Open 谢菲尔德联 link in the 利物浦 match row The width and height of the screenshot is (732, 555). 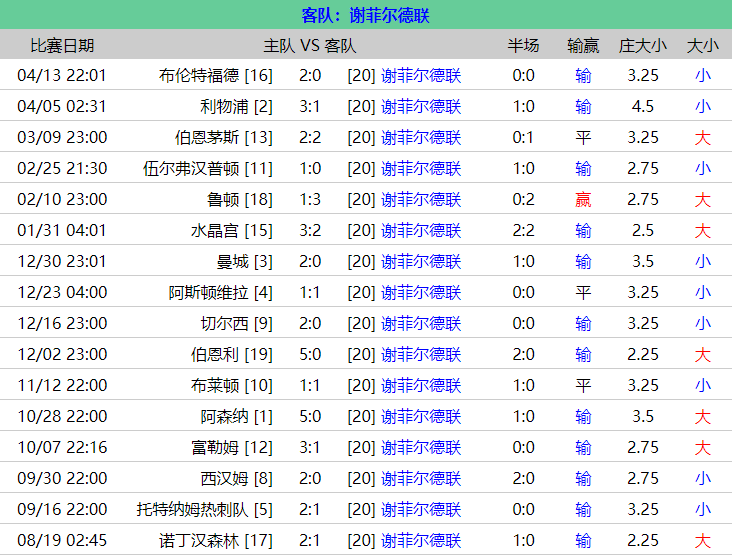[421, 106]
